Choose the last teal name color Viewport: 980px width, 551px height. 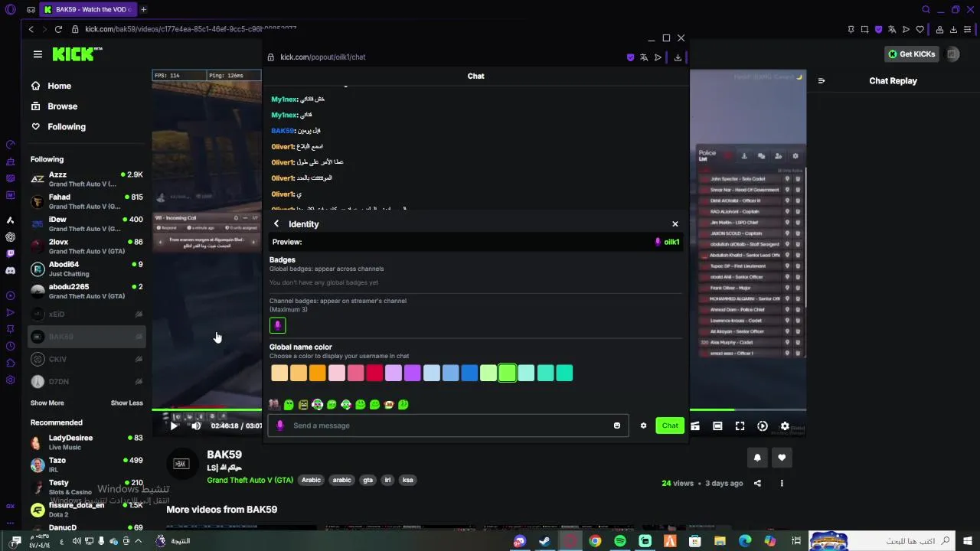coord(564,373)
